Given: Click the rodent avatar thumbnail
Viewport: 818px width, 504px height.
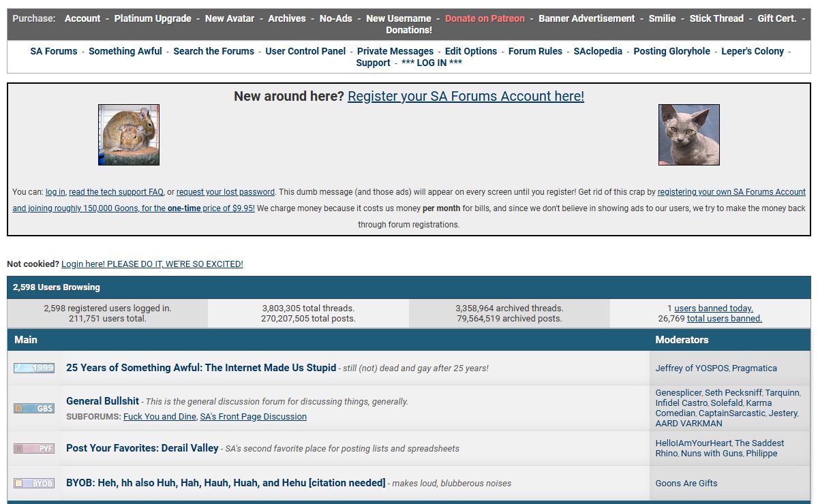Looking at the screenshot, I should [129, 135].
